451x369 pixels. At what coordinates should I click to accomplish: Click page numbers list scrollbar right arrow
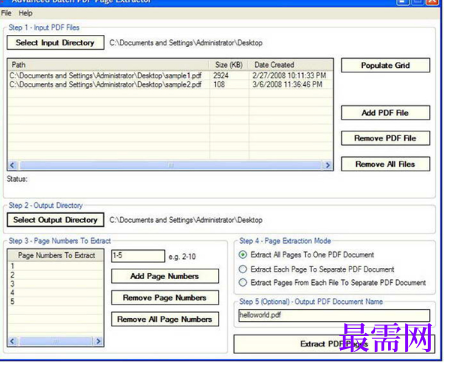(x=98, y=341)
